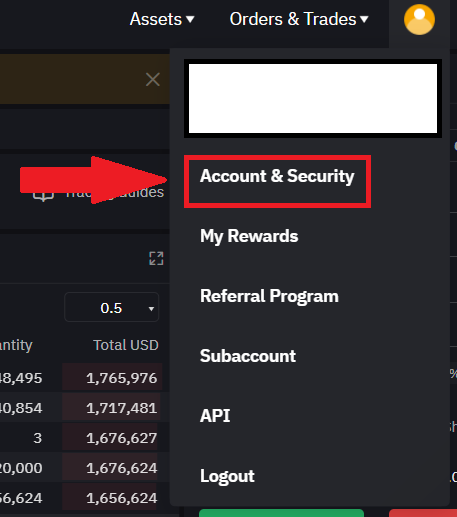
Task: Click the 1,717,481 order book row
Action: tap(85, 408)
